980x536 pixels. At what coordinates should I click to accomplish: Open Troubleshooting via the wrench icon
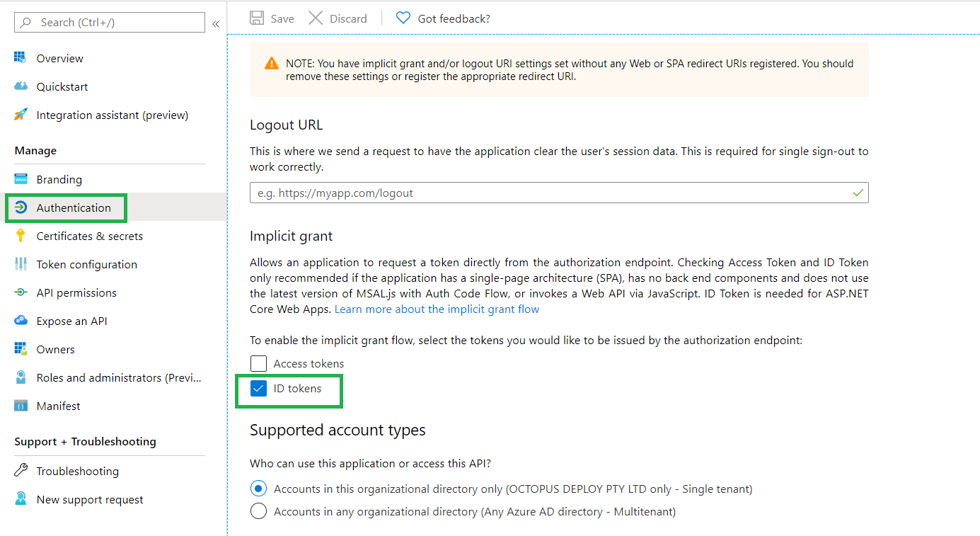pyautogui.click(x=21, y=470)
